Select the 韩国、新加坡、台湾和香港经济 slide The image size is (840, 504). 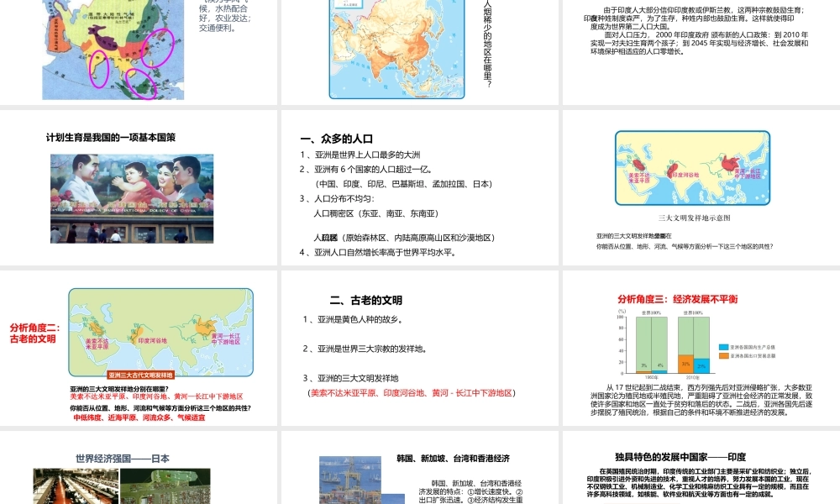(420, 468)
